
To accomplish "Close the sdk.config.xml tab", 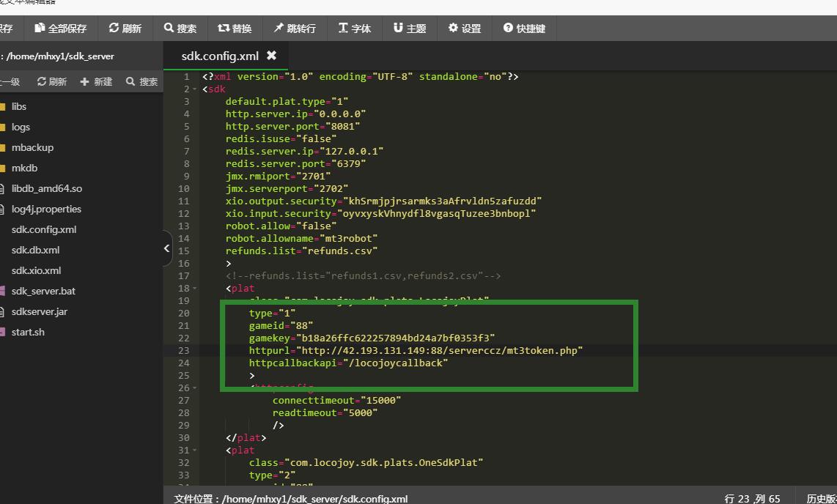I will 271,56.
